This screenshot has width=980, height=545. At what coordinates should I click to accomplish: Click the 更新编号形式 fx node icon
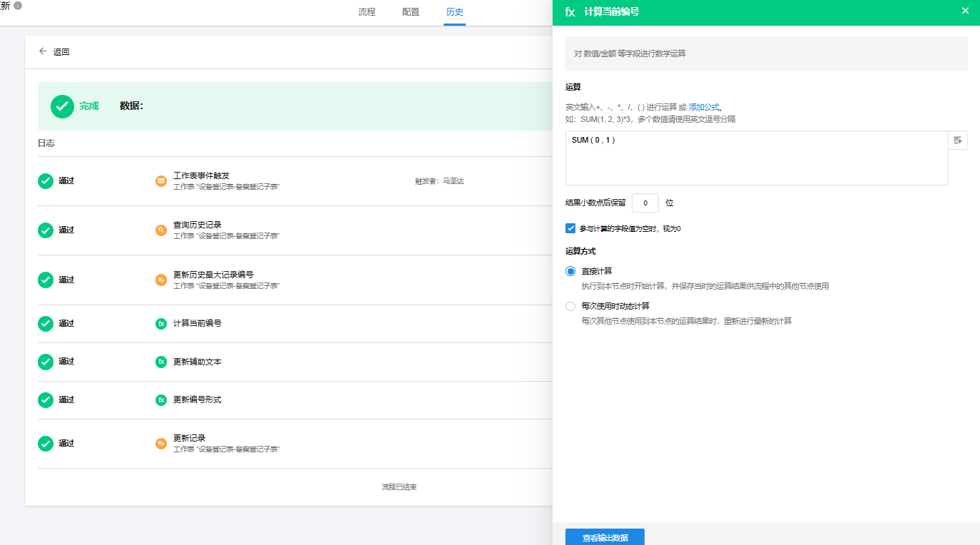pyautogui.click(x=161, y=400)
